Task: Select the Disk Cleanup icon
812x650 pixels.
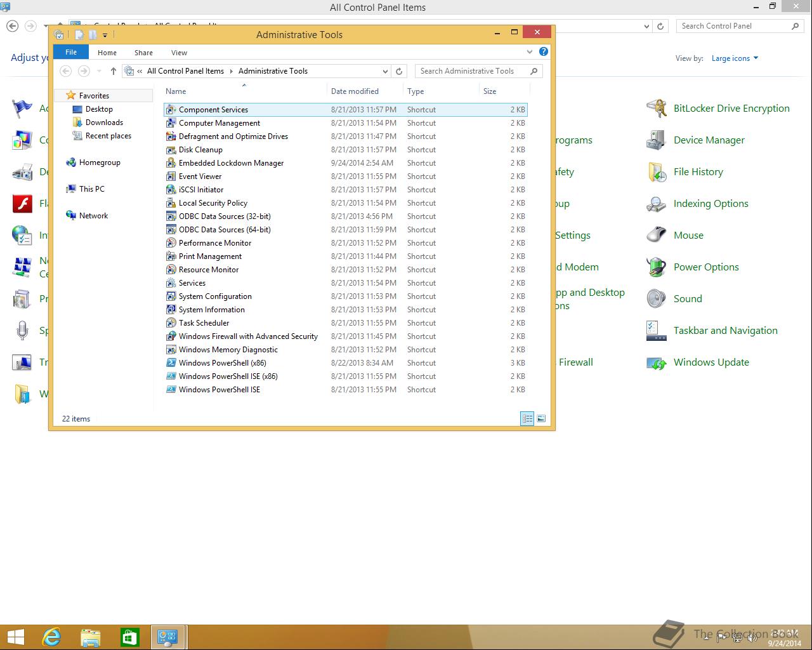Action: 171,150
